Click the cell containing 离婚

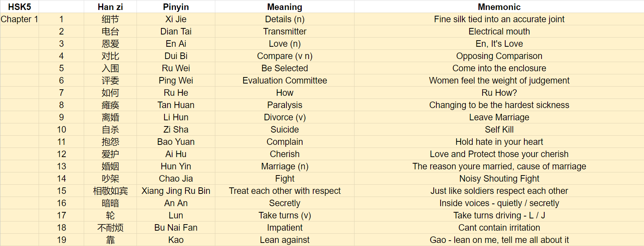click(110, 117)
